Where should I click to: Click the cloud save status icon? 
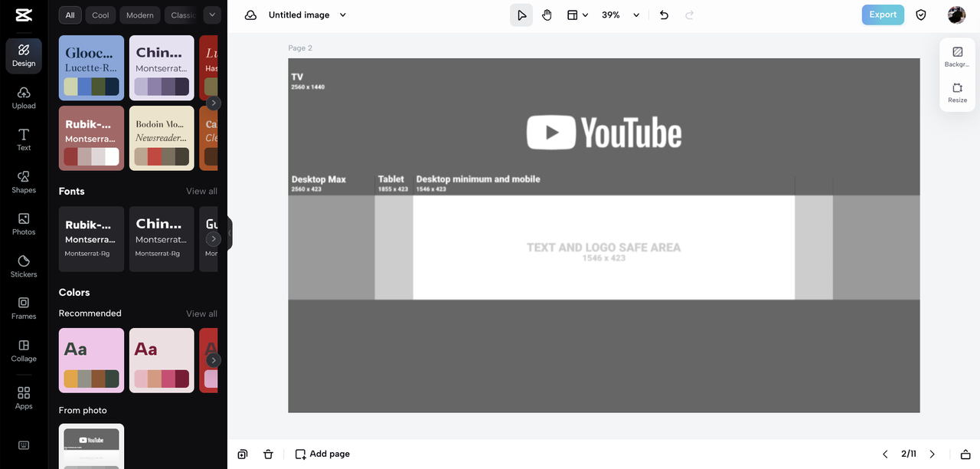[x=250, y=15]
